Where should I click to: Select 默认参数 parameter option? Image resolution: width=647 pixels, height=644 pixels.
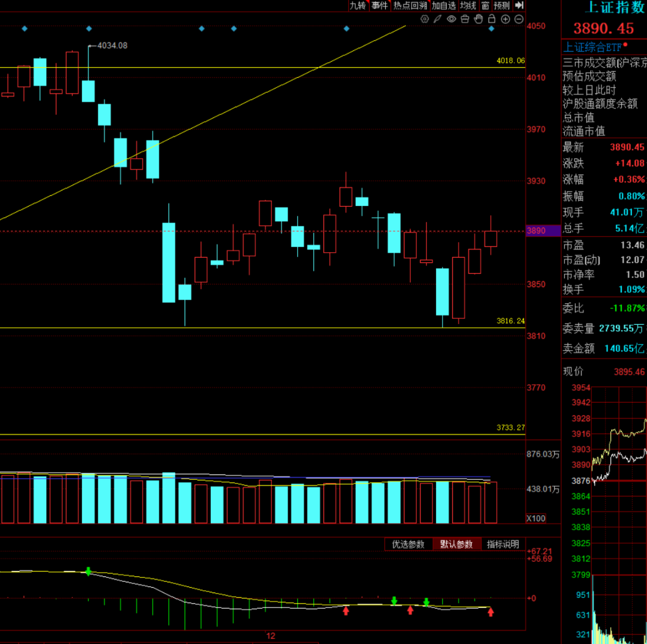click(x=456, y=544)
